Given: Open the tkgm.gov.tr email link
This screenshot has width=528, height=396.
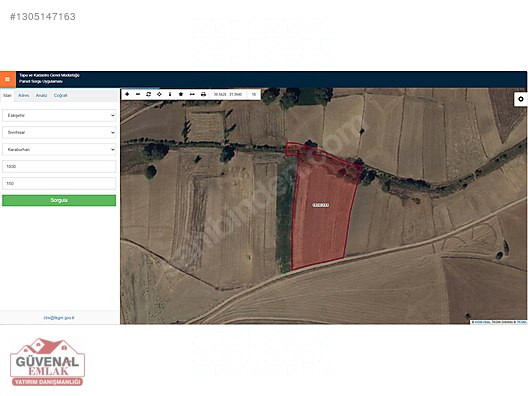Looking at the screenshot, I should (59, 318).
